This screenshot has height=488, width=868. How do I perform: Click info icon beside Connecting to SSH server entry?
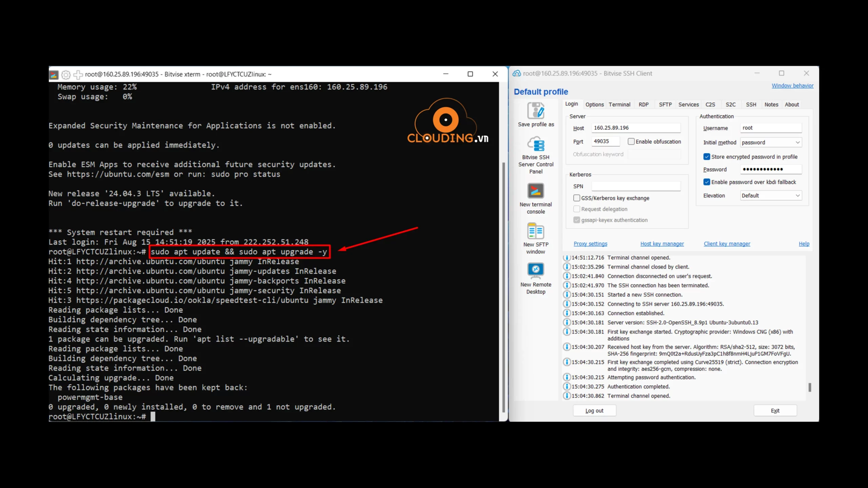pos(567,304)
